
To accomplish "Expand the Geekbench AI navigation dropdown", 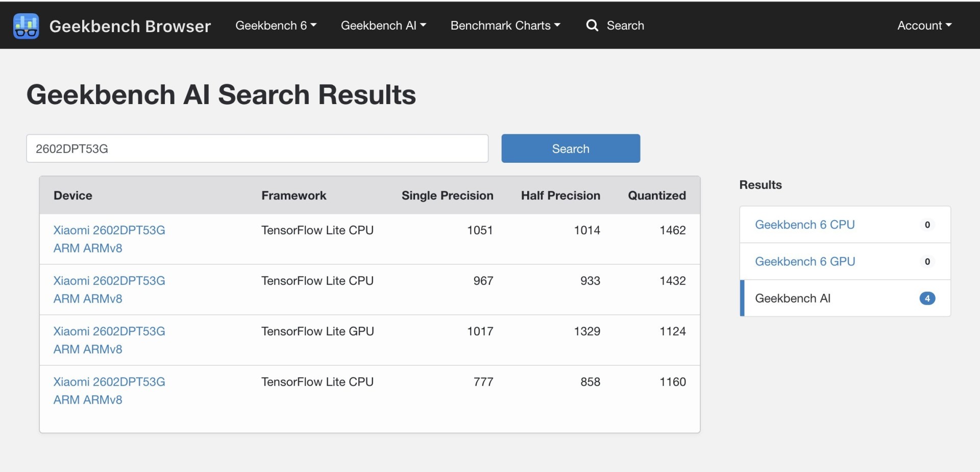I will [383, 26].
